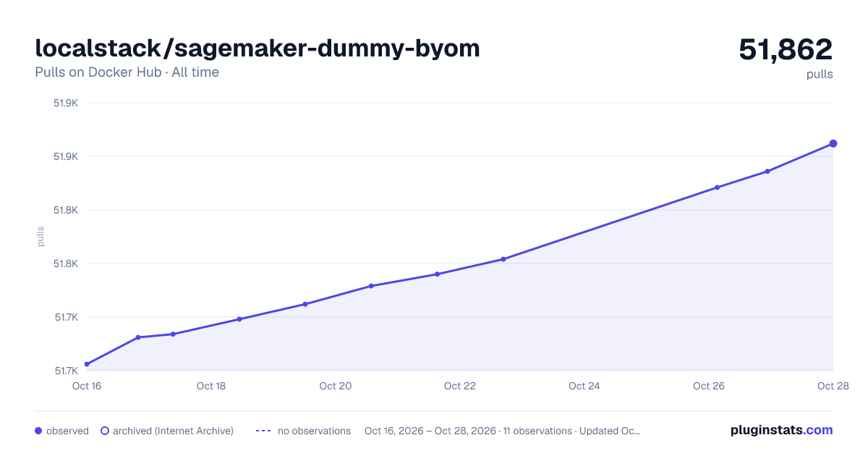Image resolution: width=868 pixels, height=456 pixels.
Task: Click the 'pulls' caption under 51,862
Action: tap(820, 74)
